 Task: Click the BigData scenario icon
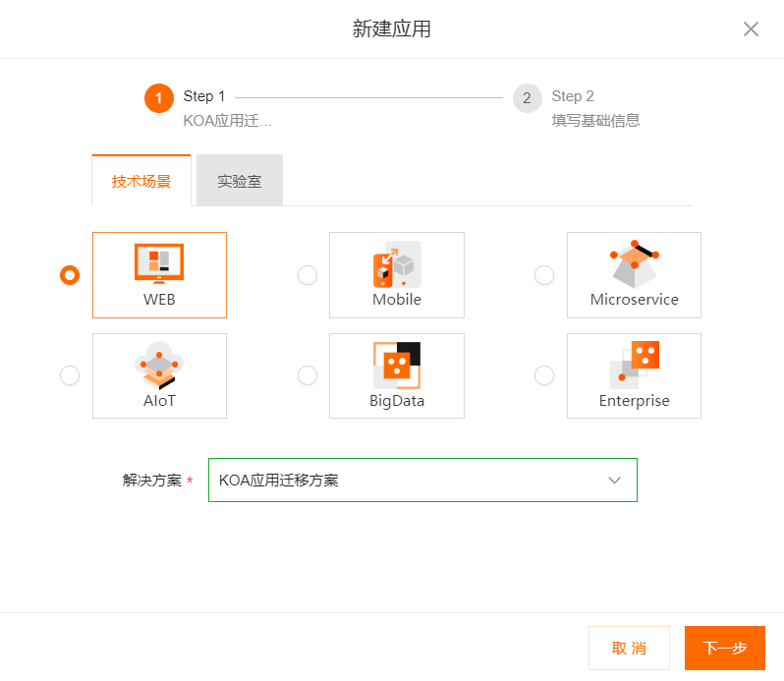click(x=396, y=365)
